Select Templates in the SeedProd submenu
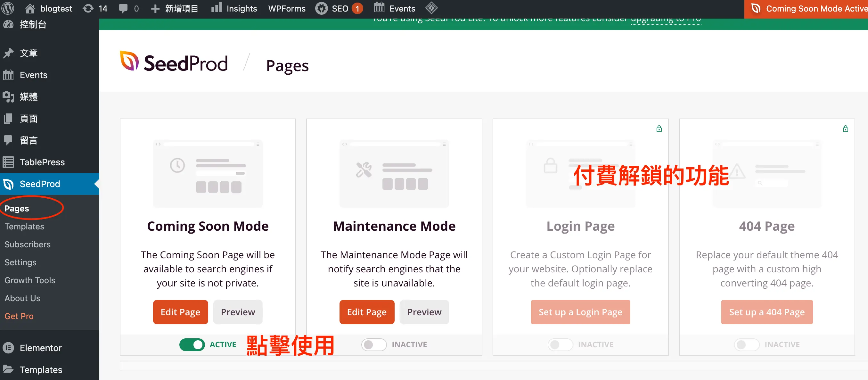Screen dimensions: 868x380 [24, 227]
